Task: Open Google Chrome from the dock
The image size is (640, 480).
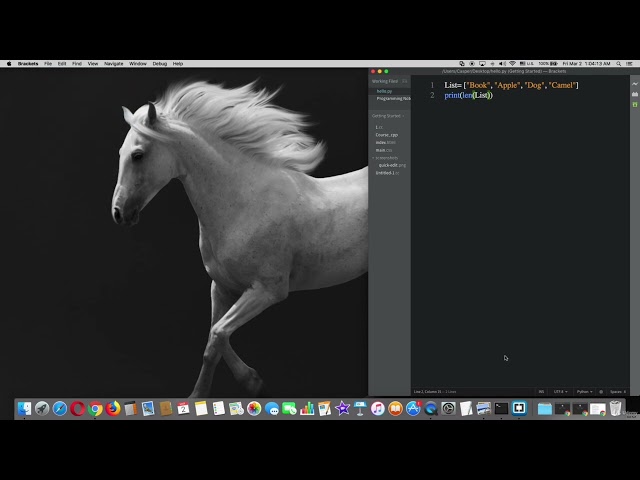Action: pos(95,408)
